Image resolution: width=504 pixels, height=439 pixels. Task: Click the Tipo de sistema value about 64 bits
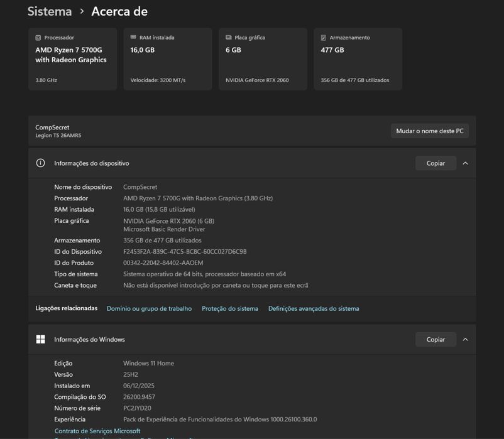[x=204, y=274]
